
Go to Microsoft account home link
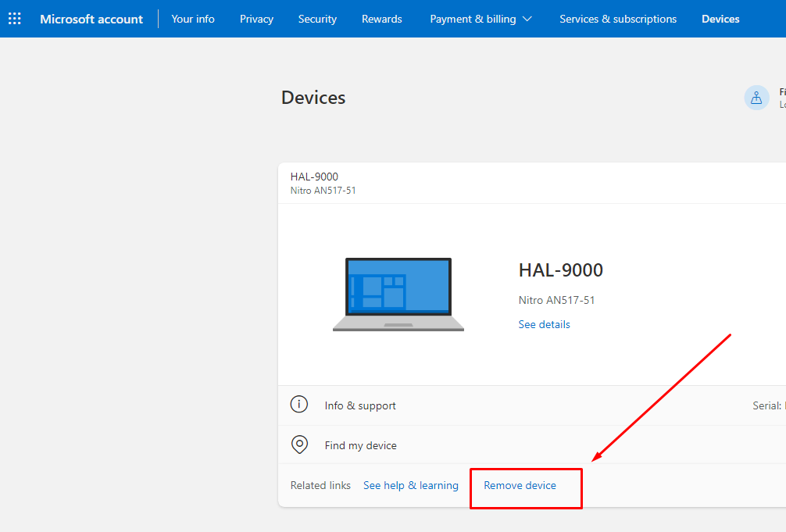tap(91, 19)
